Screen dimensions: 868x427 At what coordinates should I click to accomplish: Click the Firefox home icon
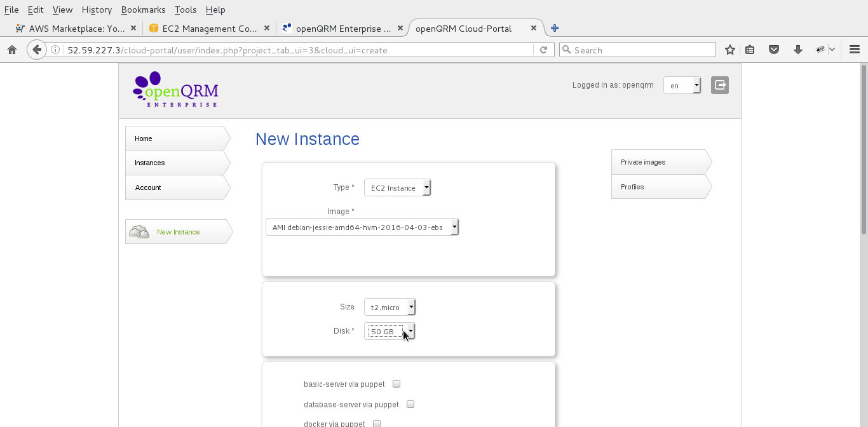click(11, 50)
